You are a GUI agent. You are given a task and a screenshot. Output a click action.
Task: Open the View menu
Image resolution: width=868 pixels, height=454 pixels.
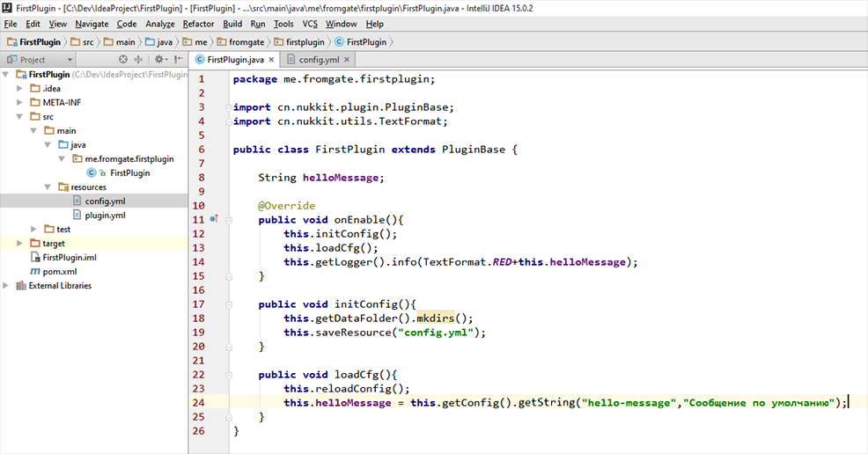click(x=57, y=24)
